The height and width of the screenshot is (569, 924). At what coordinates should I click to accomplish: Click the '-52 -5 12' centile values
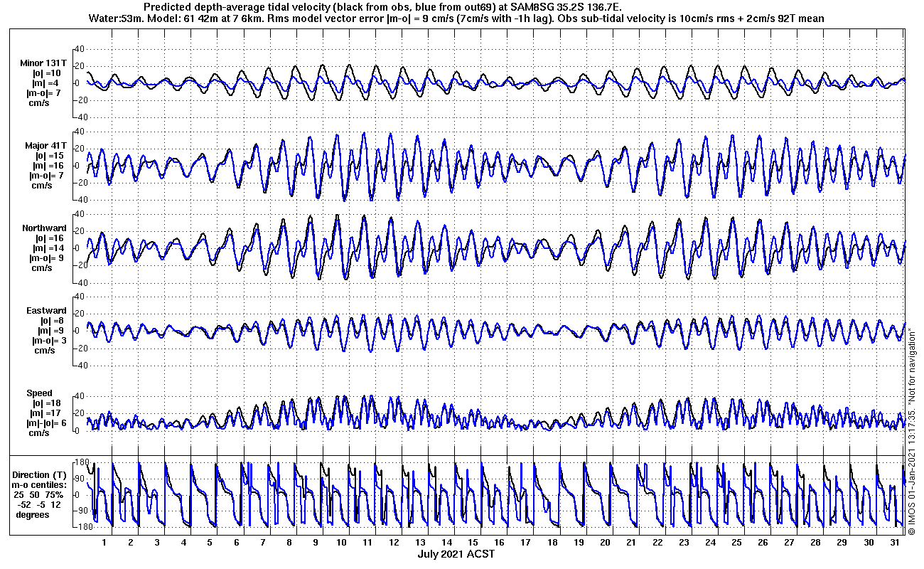tap(41, 504)
